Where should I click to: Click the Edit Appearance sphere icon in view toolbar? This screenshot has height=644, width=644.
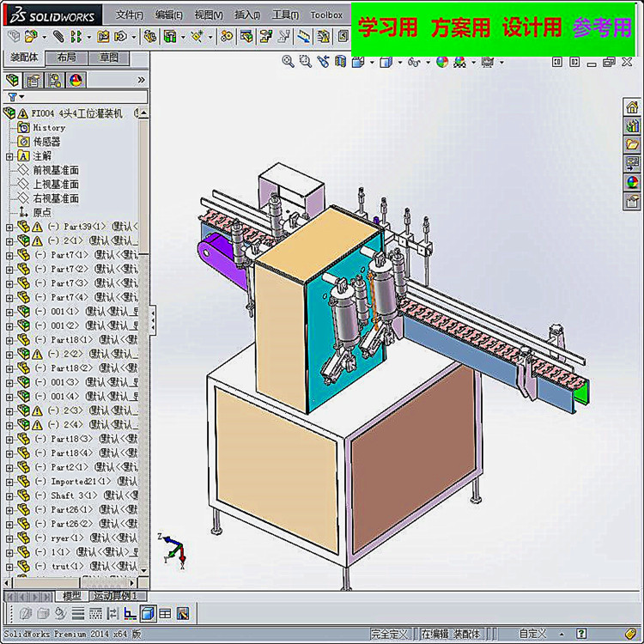pyautogui.click(x=442, y=62)
